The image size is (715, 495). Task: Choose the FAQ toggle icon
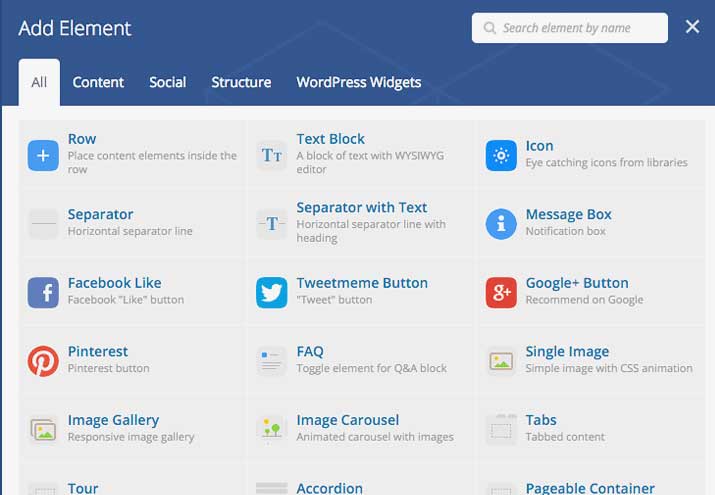(272, 361)
